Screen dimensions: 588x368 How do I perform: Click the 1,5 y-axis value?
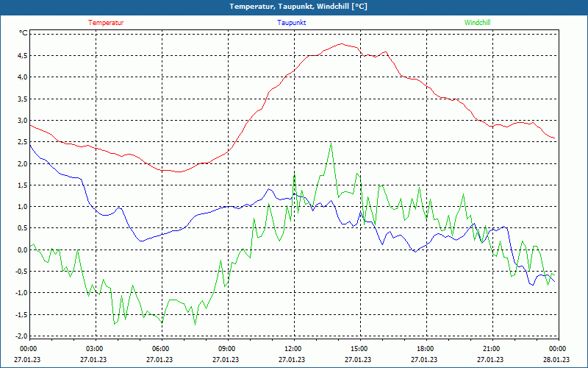[x=23, y=185]
